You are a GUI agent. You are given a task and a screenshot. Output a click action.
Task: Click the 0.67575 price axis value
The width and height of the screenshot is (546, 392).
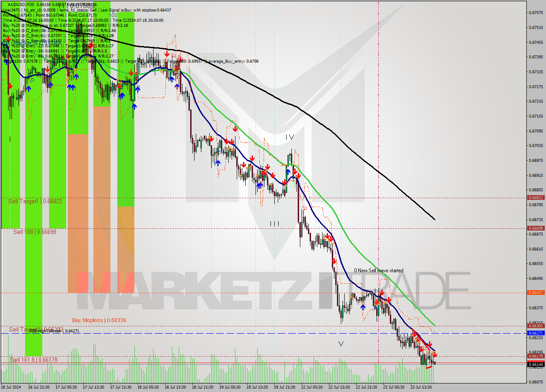click(x=536, y=13)
